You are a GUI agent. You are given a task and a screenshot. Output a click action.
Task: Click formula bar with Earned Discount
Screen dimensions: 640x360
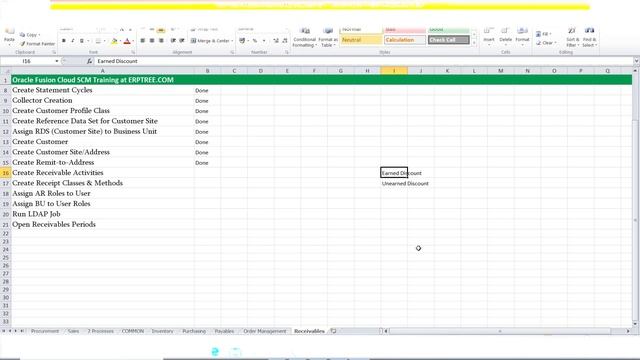click(x=363, y=61)
